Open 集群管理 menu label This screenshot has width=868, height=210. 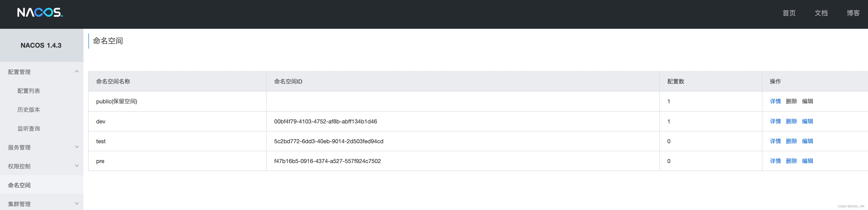pos(19,204)
